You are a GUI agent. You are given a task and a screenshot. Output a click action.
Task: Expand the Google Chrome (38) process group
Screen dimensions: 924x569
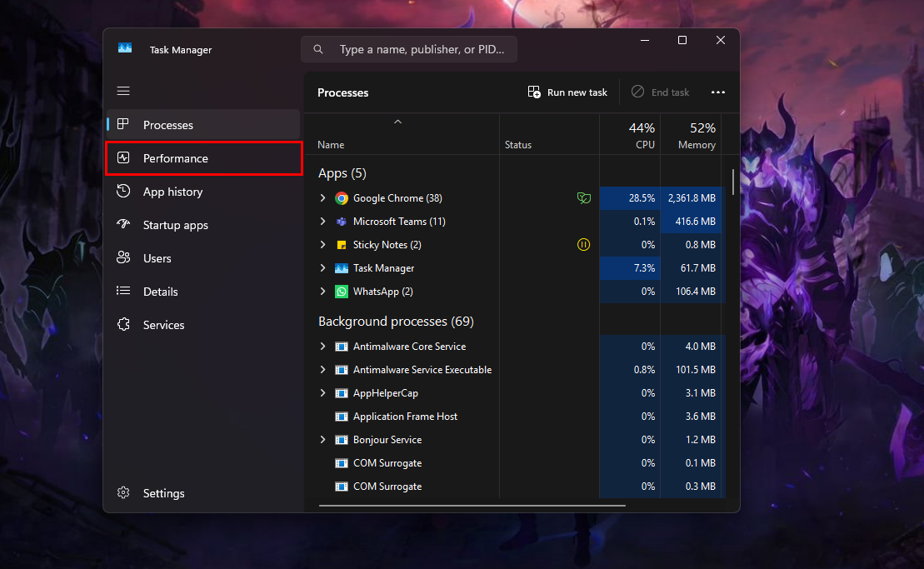(x=322, y=198)
